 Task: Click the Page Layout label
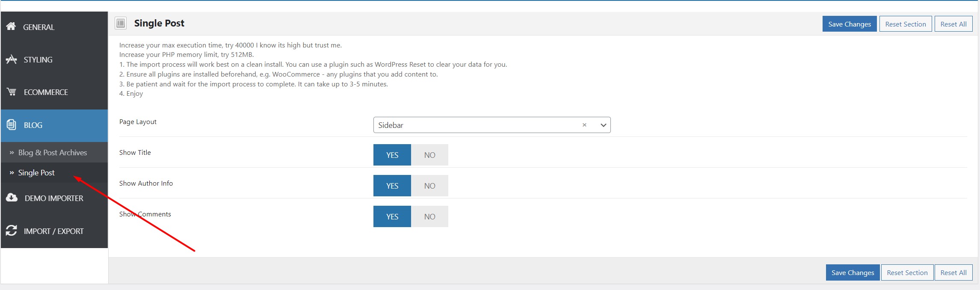tap(138, 122)
